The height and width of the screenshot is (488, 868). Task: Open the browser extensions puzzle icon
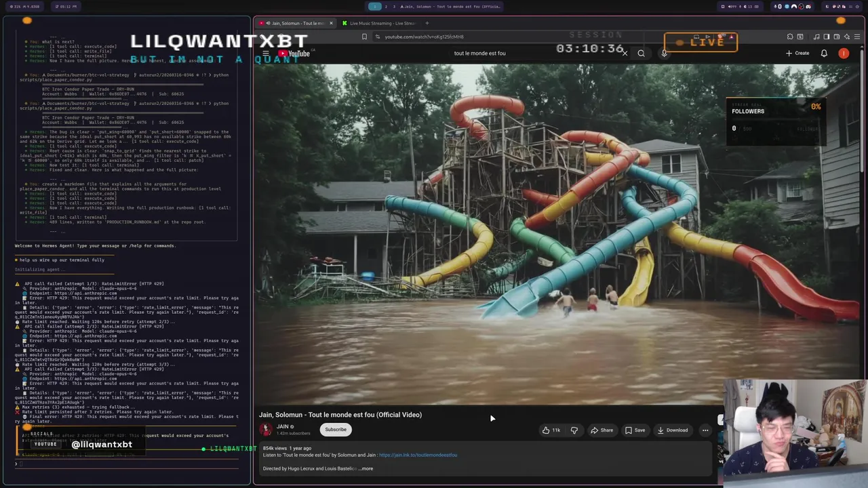coord(790,37)
